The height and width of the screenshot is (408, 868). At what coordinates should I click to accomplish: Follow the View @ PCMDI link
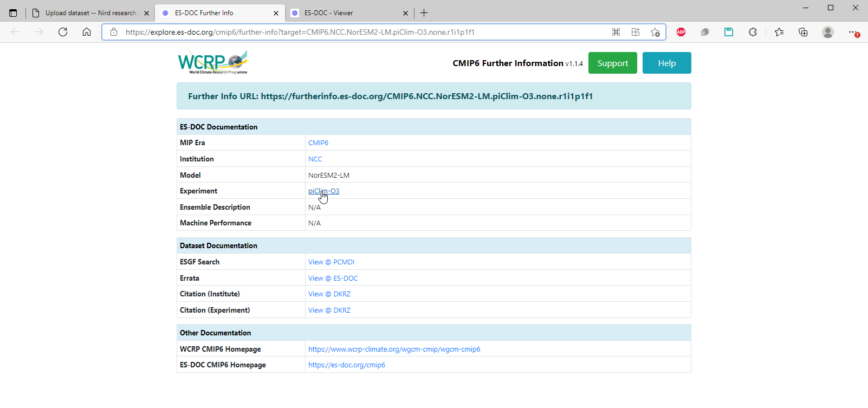coord(331,262)
